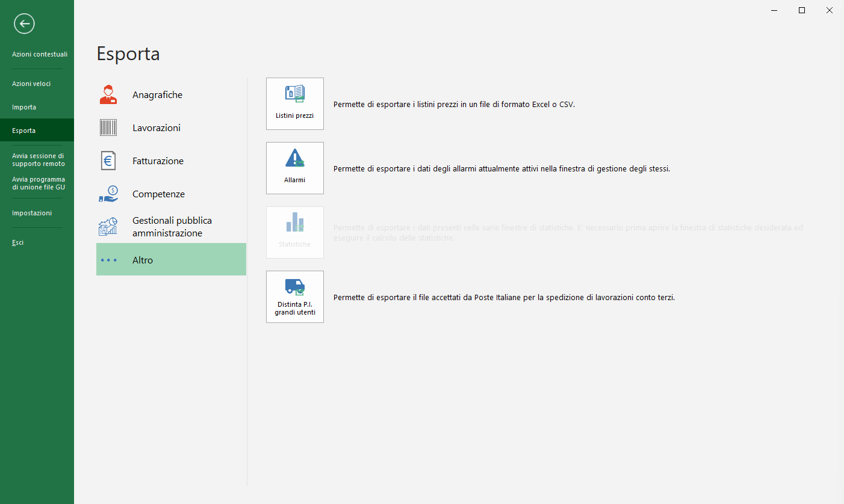Click the Lavorazioni barcode icon
844x504 pixels.
click(108, 128)
